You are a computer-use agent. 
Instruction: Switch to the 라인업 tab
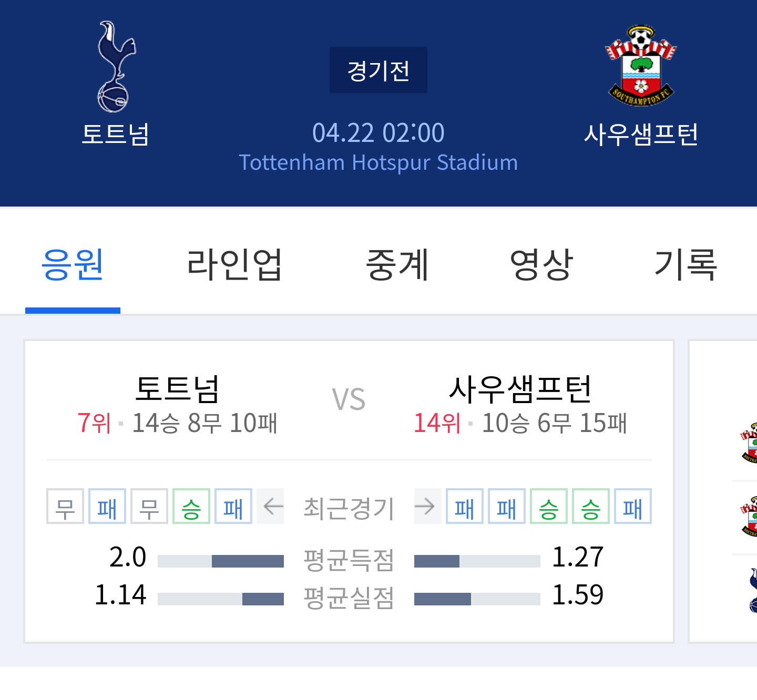(x=234, y=265)
